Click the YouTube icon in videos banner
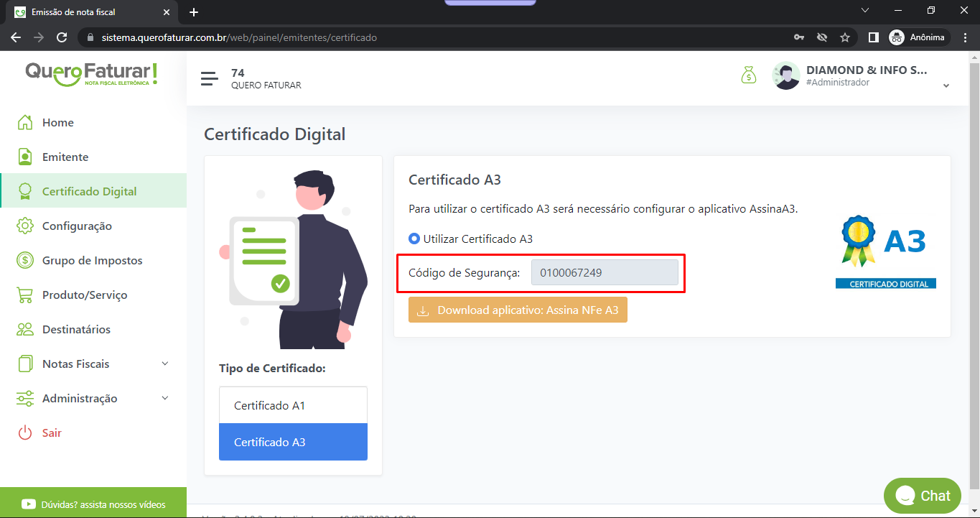Image resolution: width=980 pixels, height=518 pixels. pyautogui.click(x=29, y=504)
